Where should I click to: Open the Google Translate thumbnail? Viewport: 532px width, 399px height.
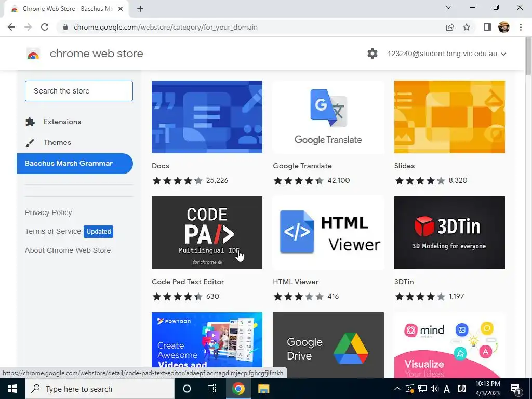tap(328, 117)
